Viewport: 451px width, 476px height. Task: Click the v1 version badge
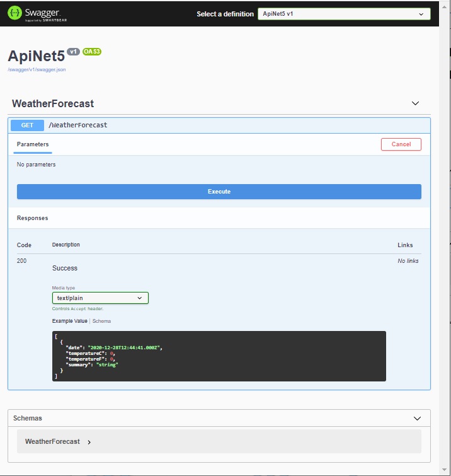pyautogui.click(x=73, y=52)
